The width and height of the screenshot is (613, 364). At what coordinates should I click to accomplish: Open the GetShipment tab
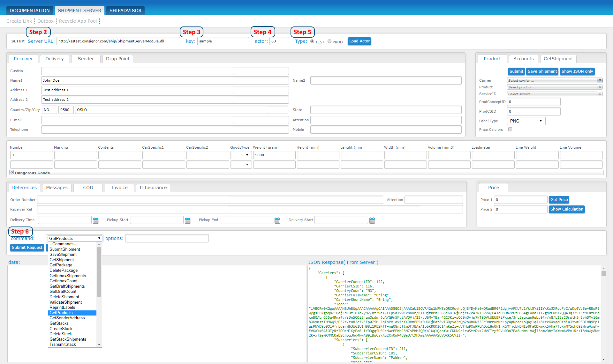pos(558,59)
